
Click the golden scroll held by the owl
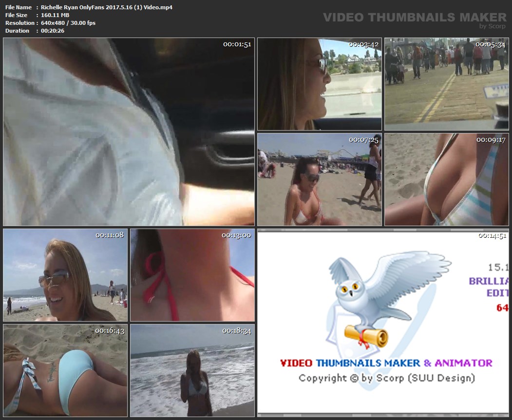(x=366, y=335)
